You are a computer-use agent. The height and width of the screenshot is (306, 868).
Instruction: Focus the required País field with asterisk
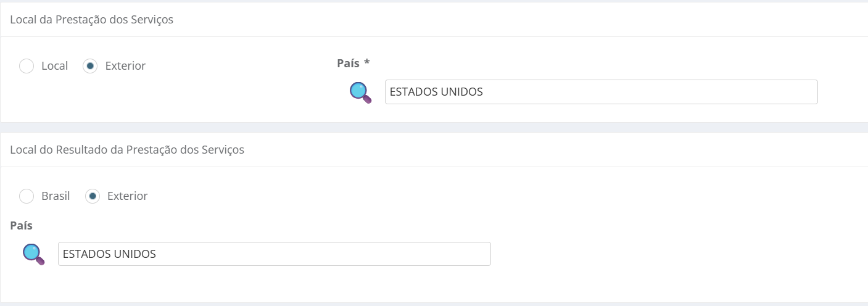601,92
